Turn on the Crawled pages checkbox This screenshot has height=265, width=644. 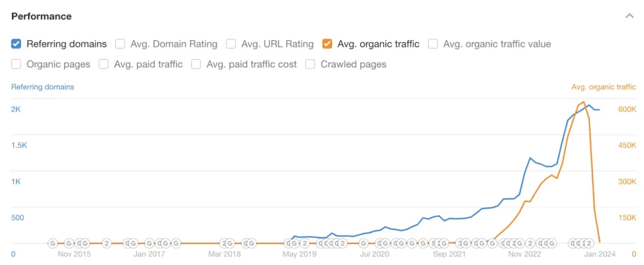(311, 64)
